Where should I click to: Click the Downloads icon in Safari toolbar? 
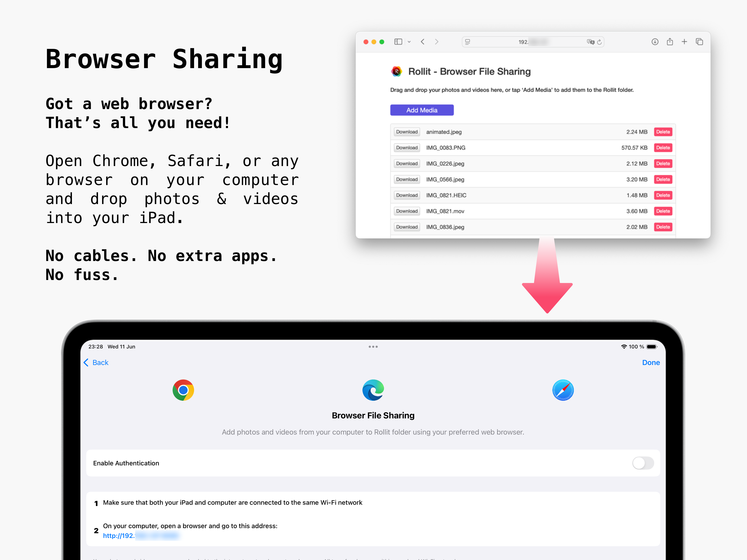tap(655, 42)
